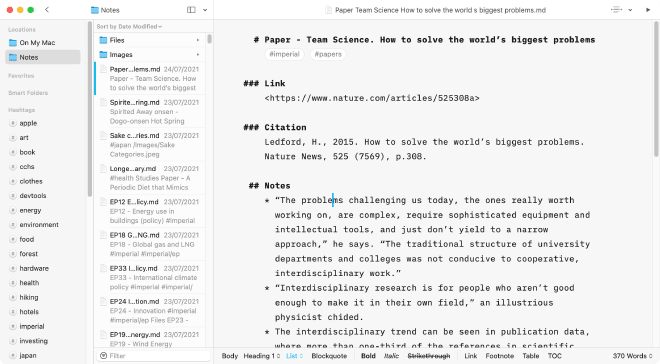Open the Heading 1 style dropdown
Screen dimensions: 660x364
tap(262, 356)
